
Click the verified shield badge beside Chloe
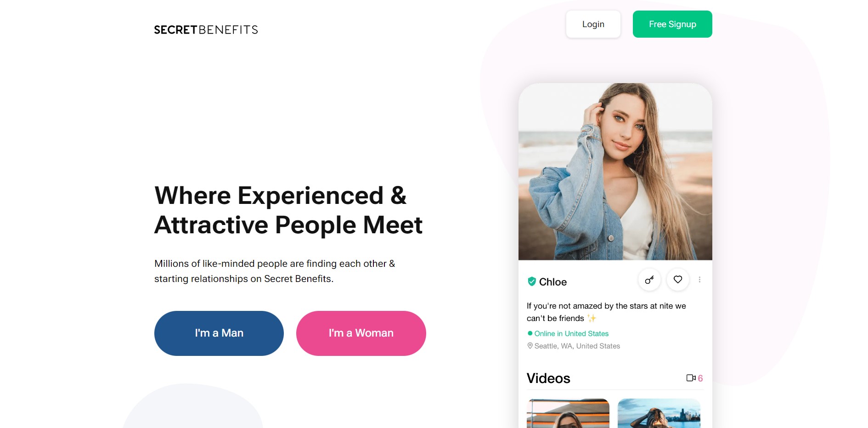(532, 282)
